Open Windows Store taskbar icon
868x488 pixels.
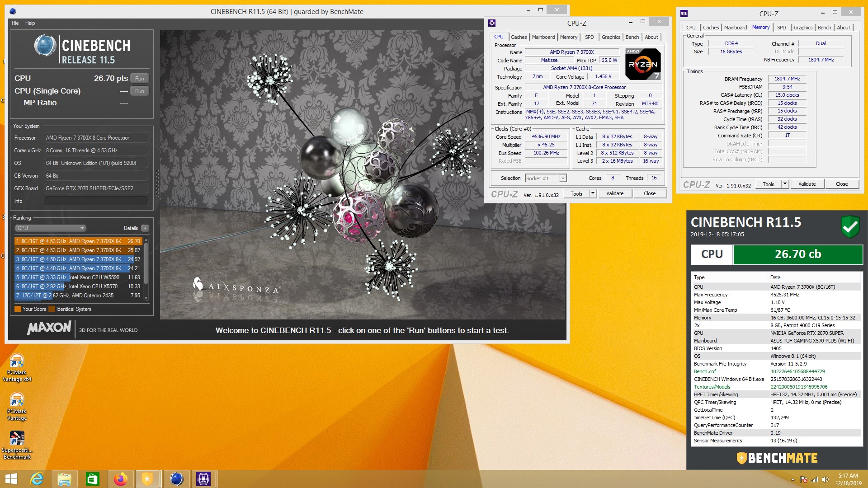[x=92, y=479]
